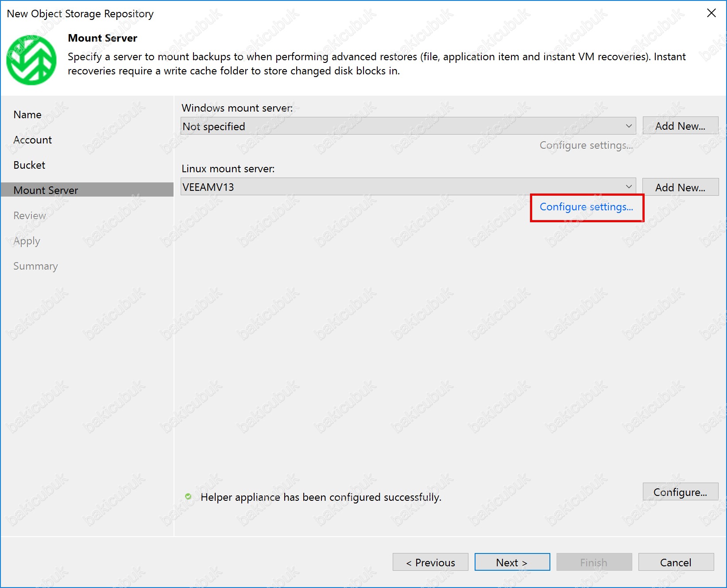Select the Bucket step in sidebar
The height and width of the screenshot is (588, 727).
click(x=29, y=165)
